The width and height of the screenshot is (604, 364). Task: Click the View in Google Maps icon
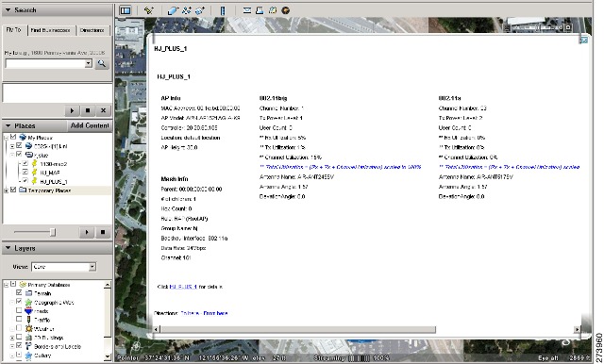pyautogui.click(x=273, y=10)
